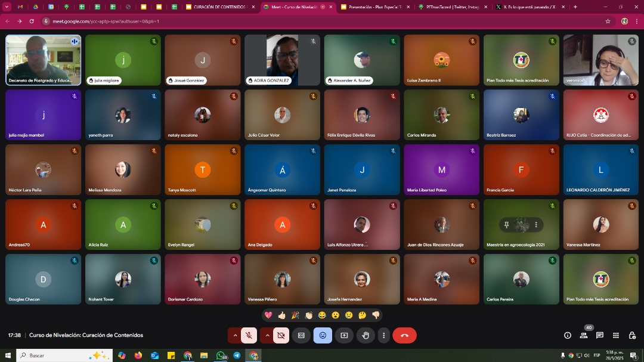The width and height of the screenshot is (644, 362).
Task: Open the Chrome three-dot menu
Action: (637, 21)
